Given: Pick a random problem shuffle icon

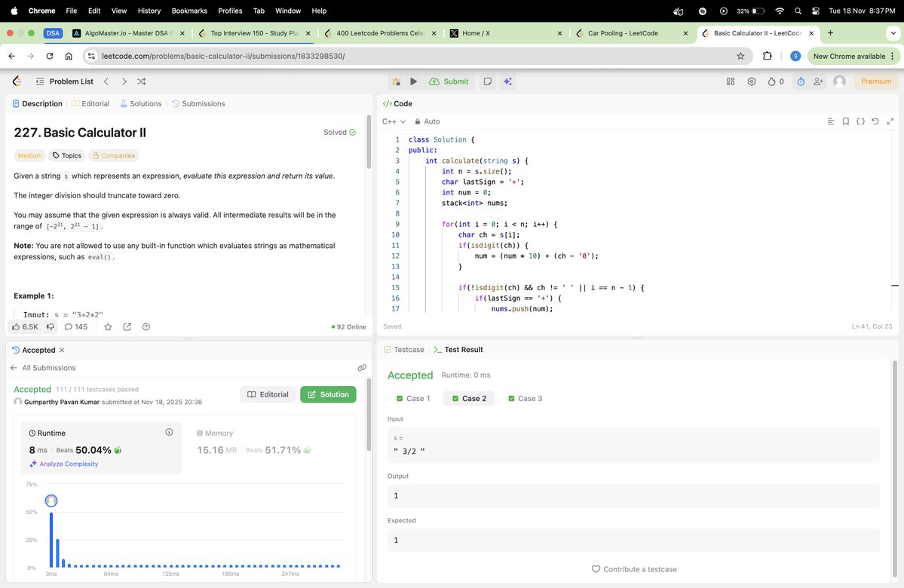Looking at the screenshot, I should pyautogui.click(x=141, y=81).
